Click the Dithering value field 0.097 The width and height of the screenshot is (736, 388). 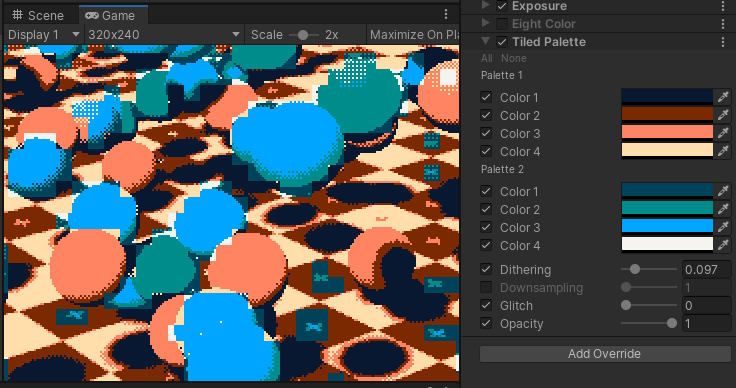point(706,269)
